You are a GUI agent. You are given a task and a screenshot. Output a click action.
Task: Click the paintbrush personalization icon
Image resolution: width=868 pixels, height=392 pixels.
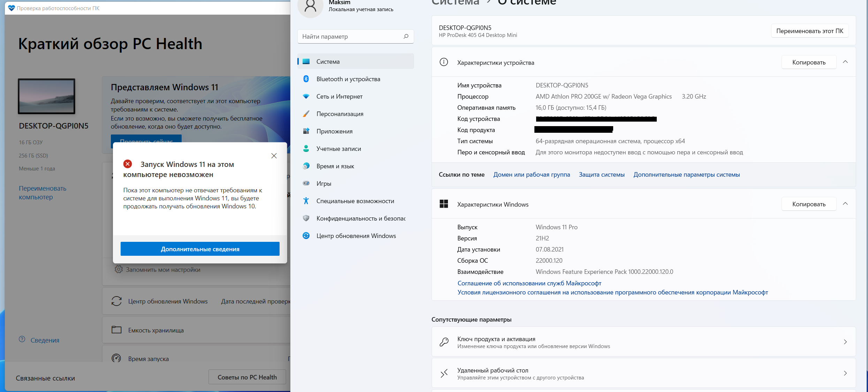tap(306, 114)
